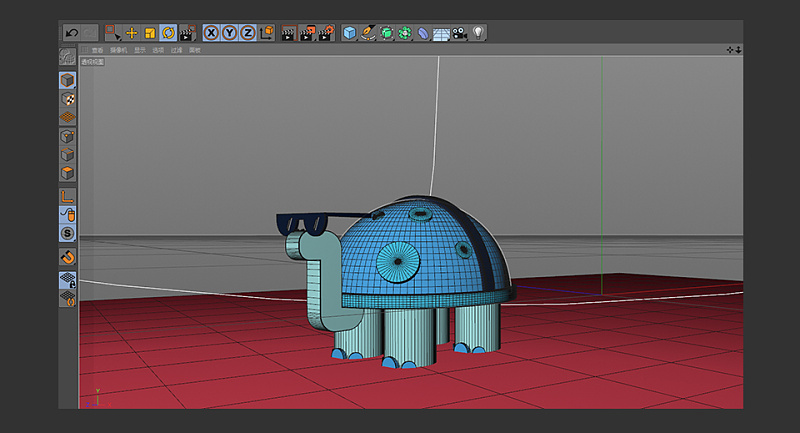Toggle the Y axis lock
800x433 pixels.
[229, 33]
